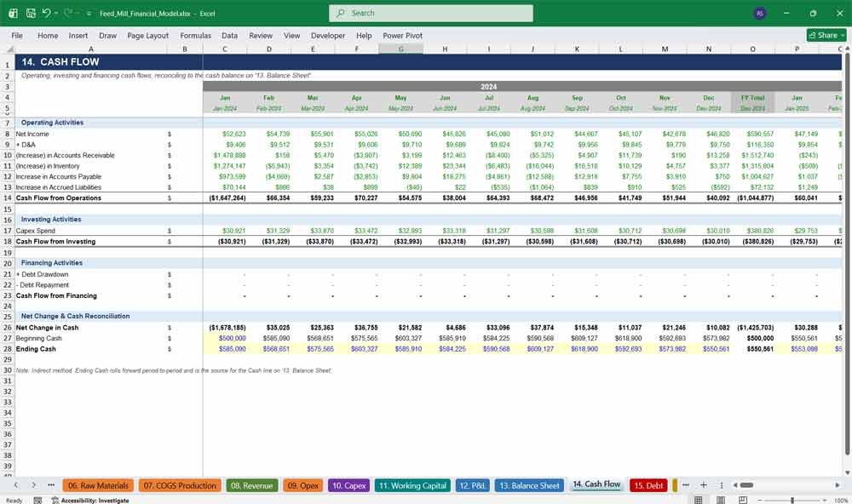Select column G header
Viewport: 852px width, 504px height.
pos(401,49)
